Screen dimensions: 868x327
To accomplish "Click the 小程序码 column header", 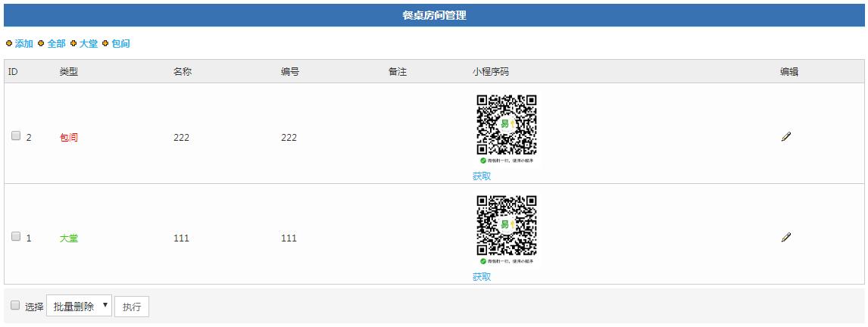I will (491, 71).
